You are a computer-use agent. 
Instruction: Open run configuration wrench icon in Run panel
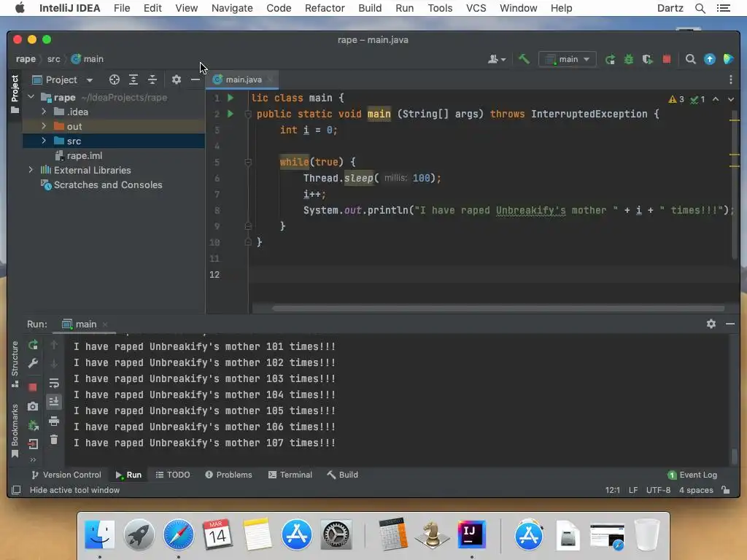[33, 363]
